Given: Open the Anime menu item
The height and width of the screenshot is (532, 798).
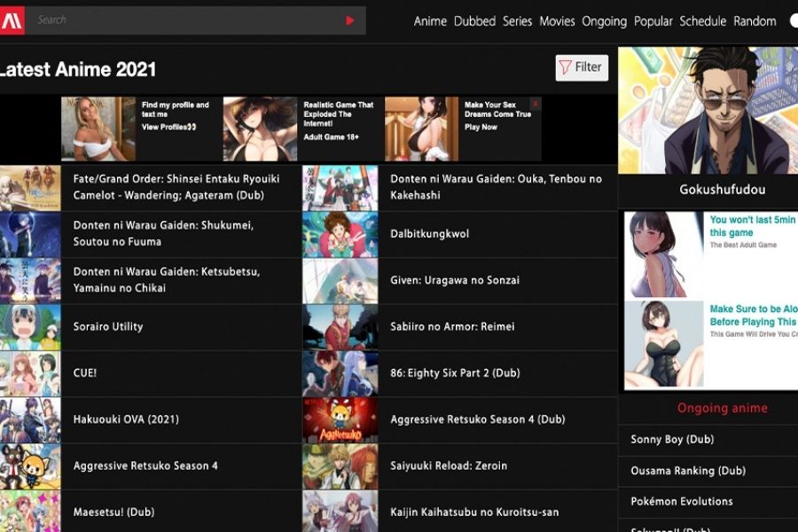Looking at the screenshot, I should click(430, 21).
